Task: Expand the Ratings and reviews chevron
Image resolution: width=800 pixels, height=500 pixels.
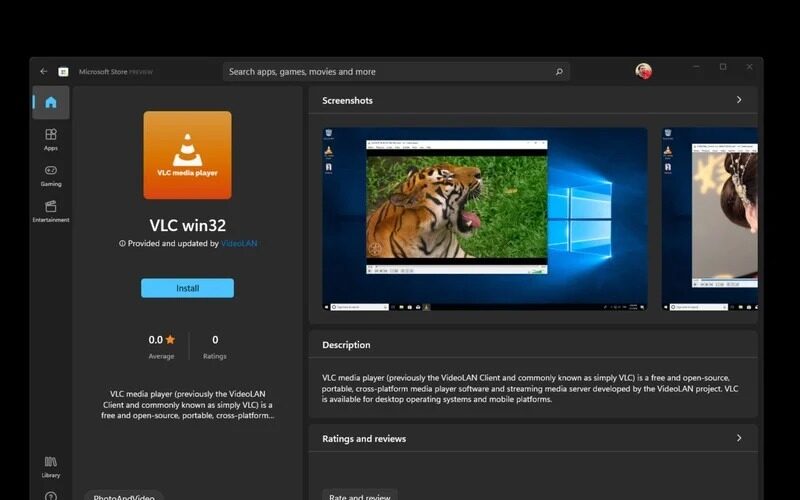Action: coord(739,438)
